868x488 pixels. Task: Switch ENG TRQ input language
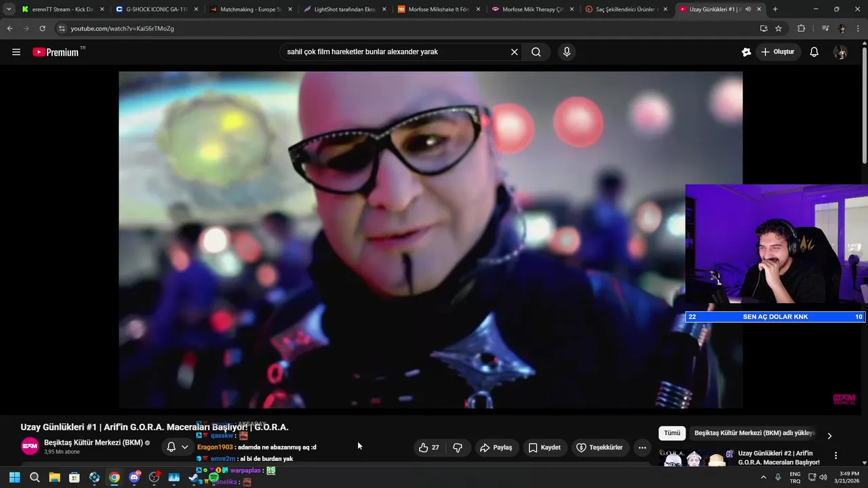795,477
